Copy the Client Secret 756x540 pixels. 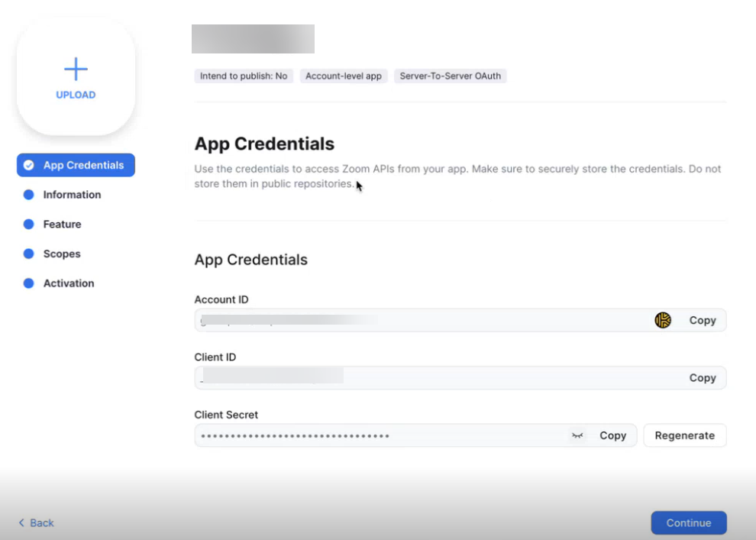point(612,435)
